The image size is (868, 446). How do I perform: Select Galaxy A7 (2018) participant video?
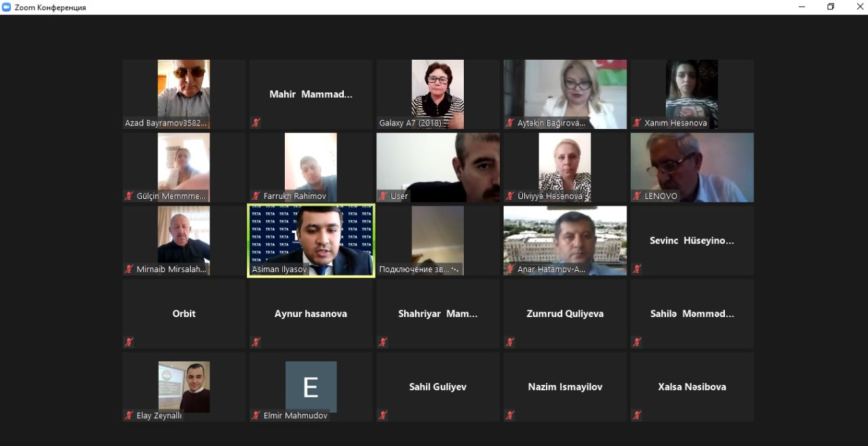tap(438, 94)
